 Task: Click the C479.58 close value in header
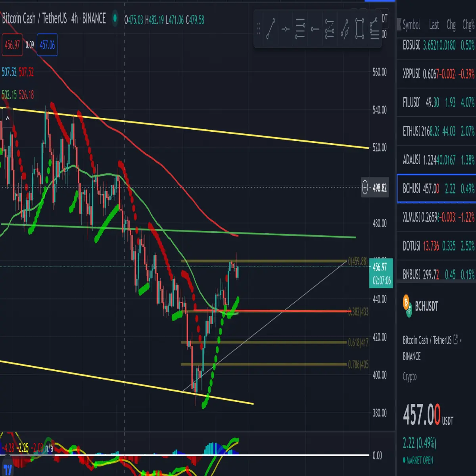click(195, 20)
